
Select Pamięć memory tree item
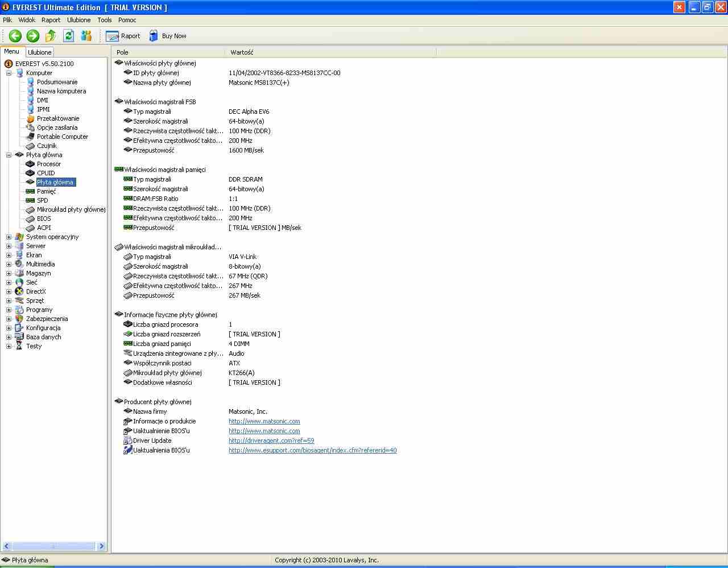coord(47,191)
